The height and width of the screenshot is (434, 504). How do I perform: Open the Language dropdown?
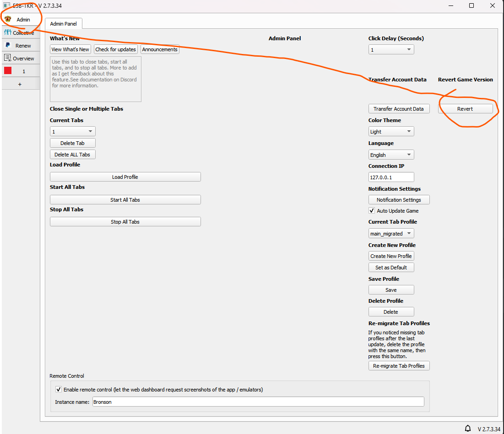click(391, 155)
